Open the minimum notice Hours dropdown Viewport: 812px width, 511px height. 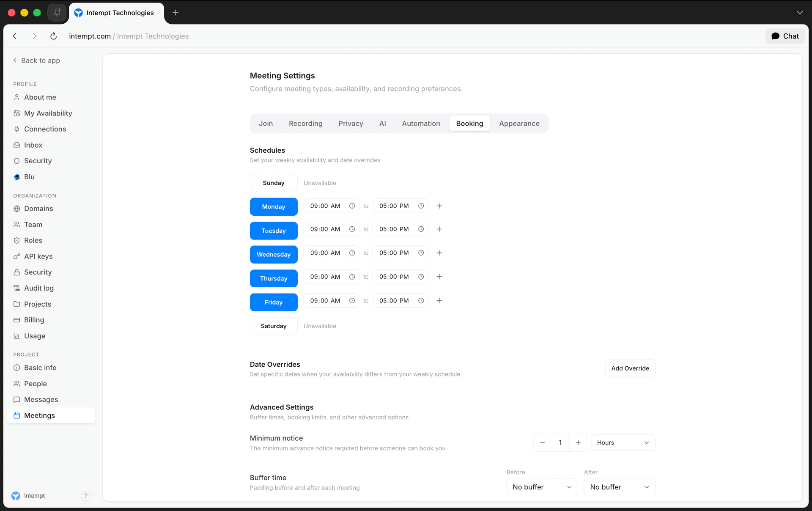coord(623,443)
